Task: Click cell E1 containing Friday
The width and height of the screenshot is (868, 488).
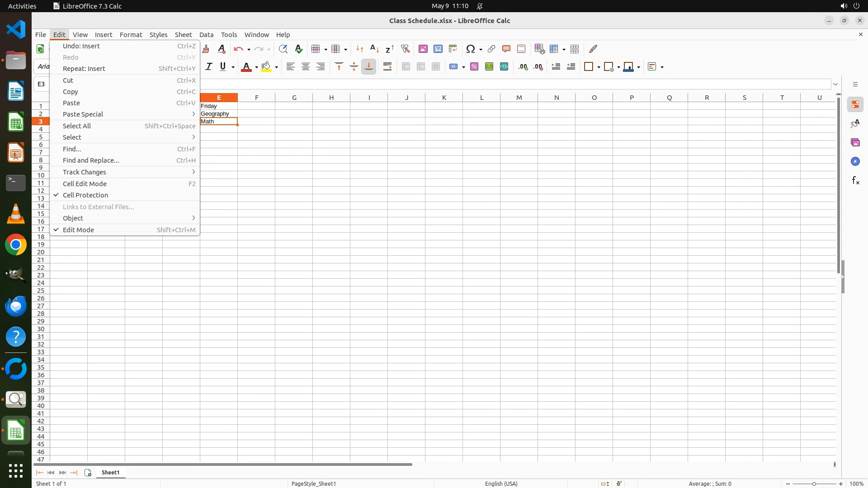Action: coord(219,106)
